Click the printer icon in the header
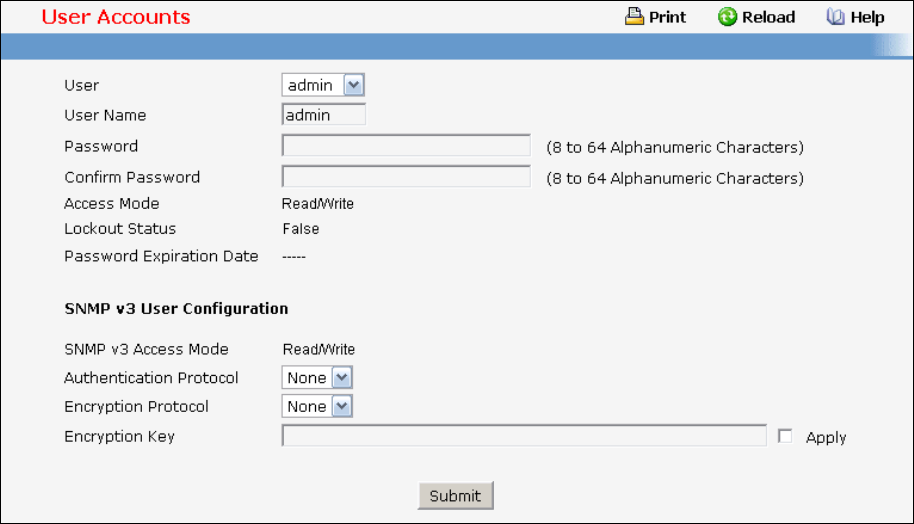 tap(634, 17)
